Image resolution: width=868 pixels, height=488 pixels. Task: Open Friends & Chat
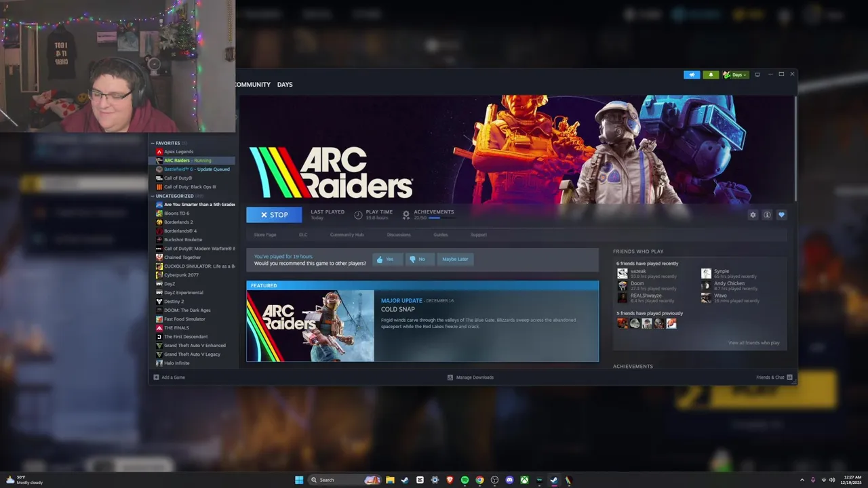pos(774,378)
